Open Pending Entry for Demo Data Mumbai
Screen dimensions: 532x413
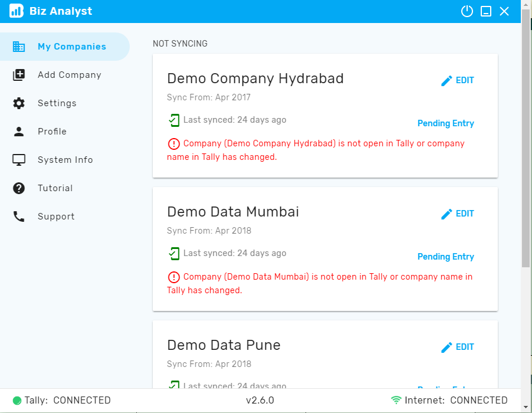point(445,257)
